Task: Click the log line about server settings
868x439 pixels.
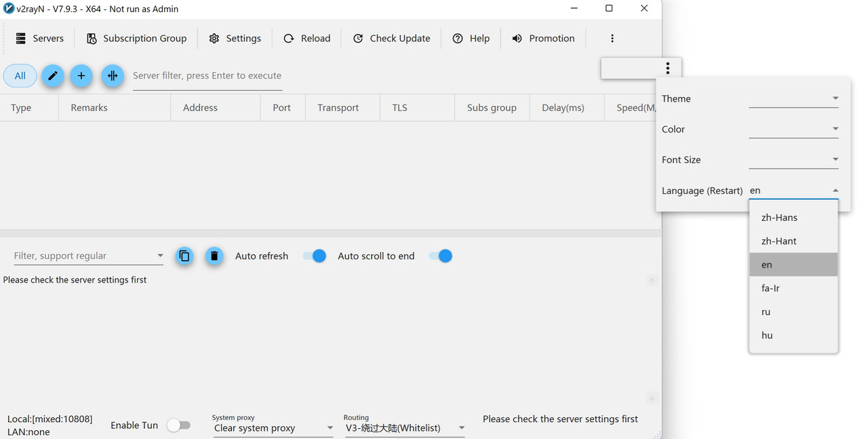Action: (75, 280)
